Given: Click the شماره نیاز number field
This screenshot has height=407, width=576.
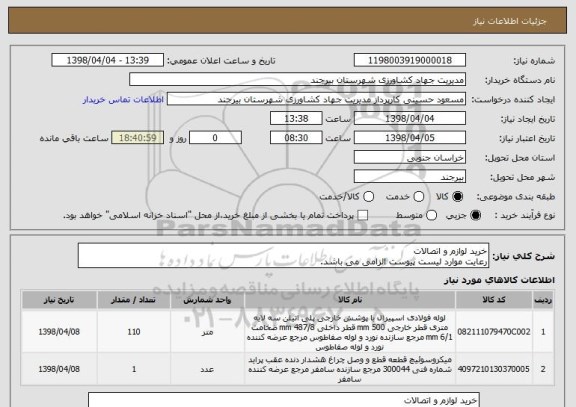Looking at the screenshot, I should pos(410,60).
